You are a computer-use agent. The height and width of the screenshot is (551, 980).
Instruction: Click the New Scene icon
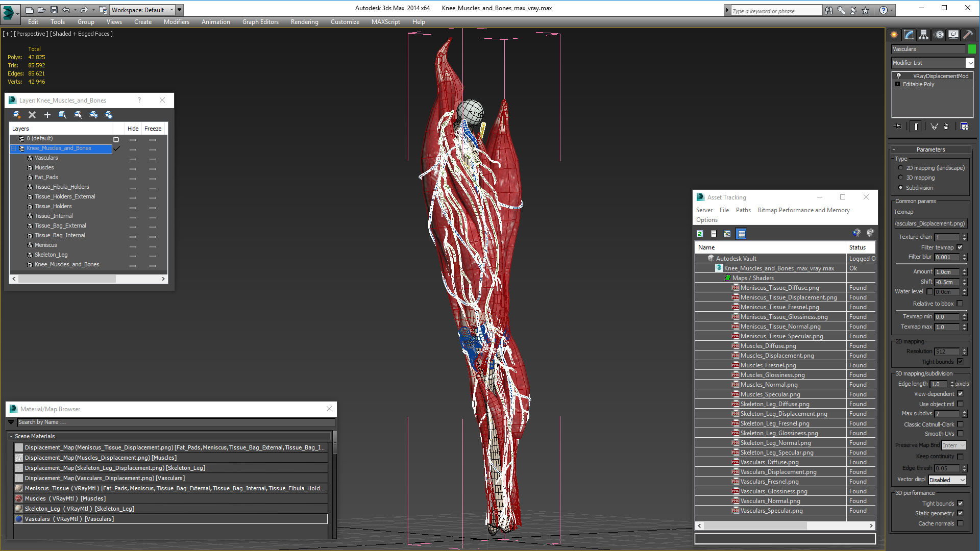[x=30, y=10]
